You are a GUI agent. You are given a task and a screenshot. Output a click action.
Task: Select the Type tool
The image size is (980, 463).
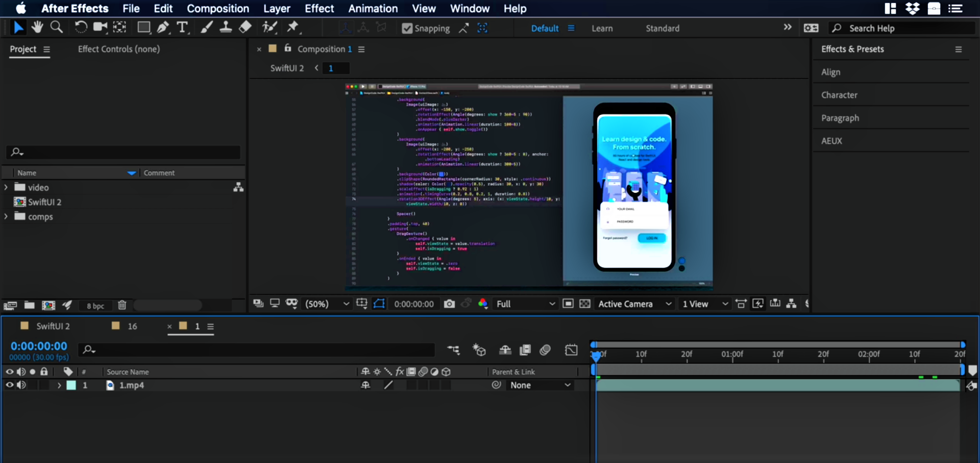coord(182,28)
